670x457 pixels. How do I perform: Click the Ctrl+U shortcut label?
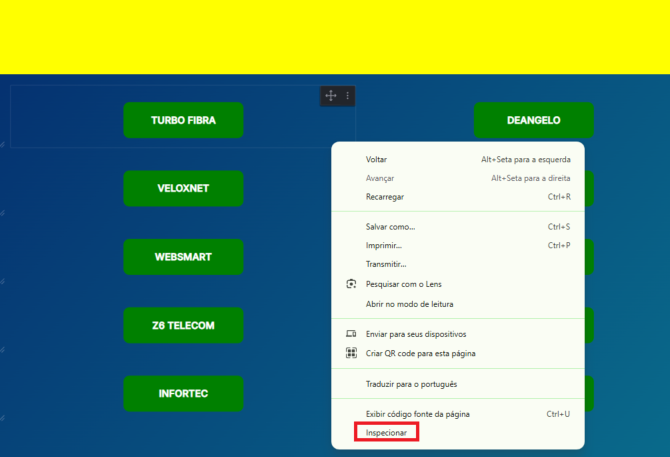click(x=558, y=414)
